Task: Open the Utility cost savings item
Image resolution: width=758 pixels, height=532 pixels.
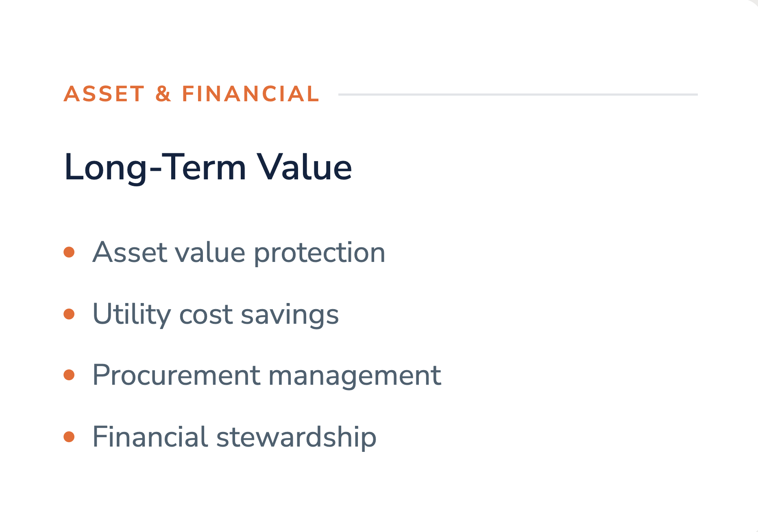Action: pyautogui.click(x=216, y=314)
